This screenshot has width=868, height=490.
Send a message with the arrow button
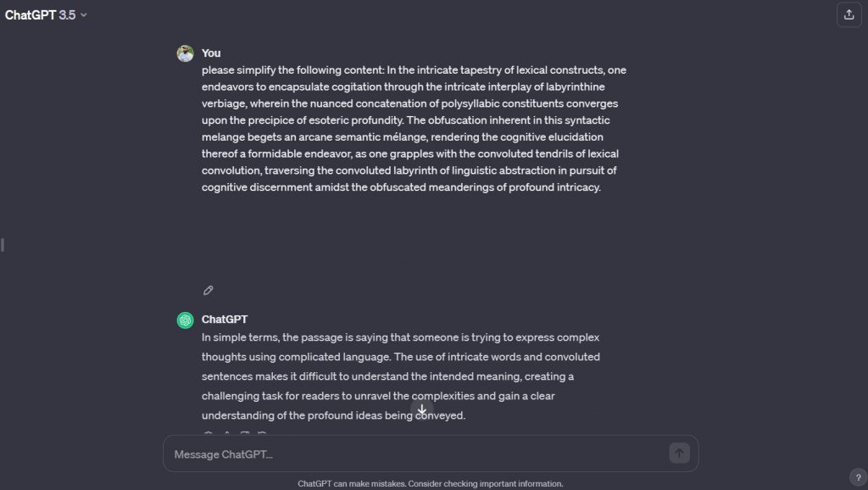pyautogui.click(x=678, y=454)
